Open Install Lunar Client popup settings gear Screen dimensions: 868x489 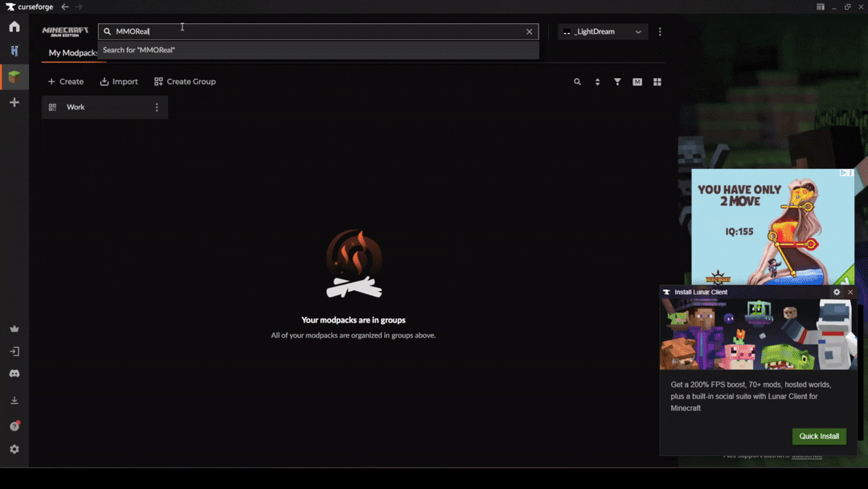pos(837,292)
